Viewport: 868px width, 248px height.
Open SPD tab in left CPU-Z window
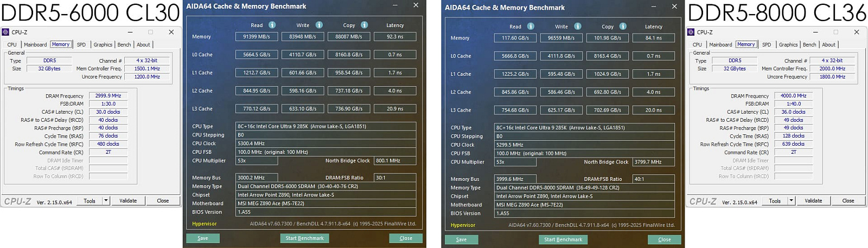(x=81, y=44)
